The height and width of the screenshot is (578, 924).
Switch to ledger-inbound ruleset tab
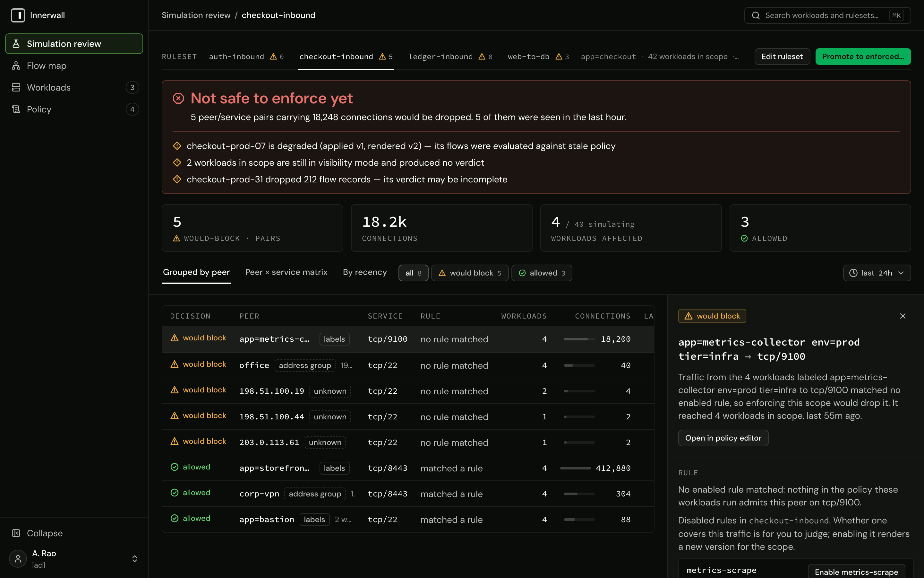(450, 57)
